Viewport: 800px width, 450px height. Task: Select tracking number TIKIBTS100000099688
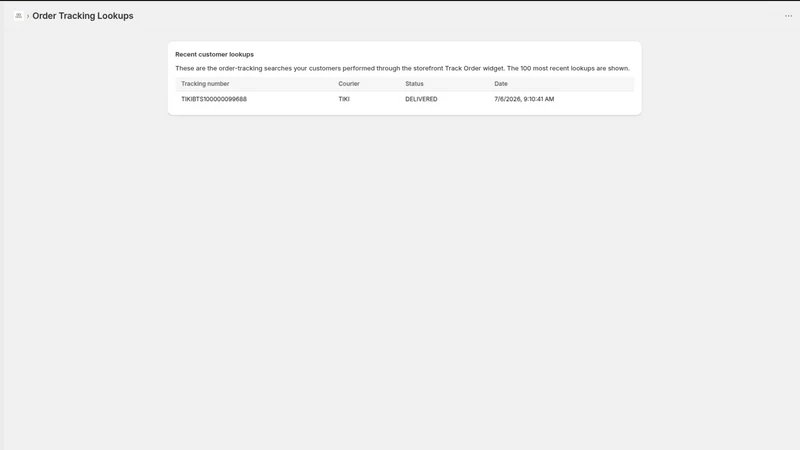click(214, 99)
